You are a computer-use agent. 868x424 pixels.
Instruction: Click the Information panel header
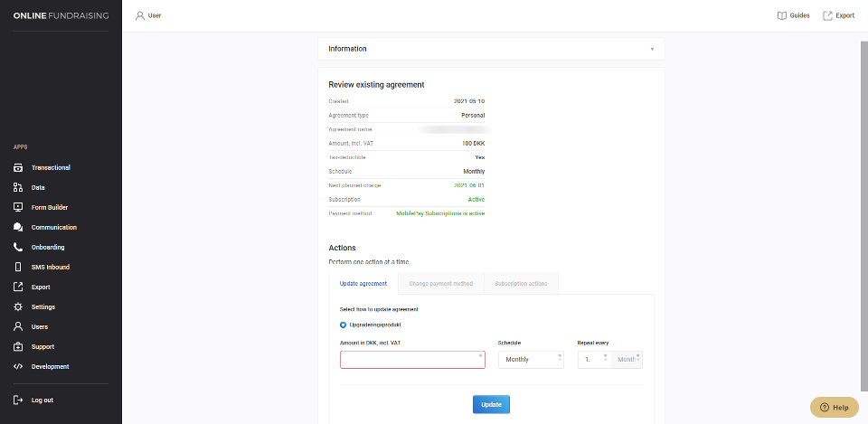[491, 49]
